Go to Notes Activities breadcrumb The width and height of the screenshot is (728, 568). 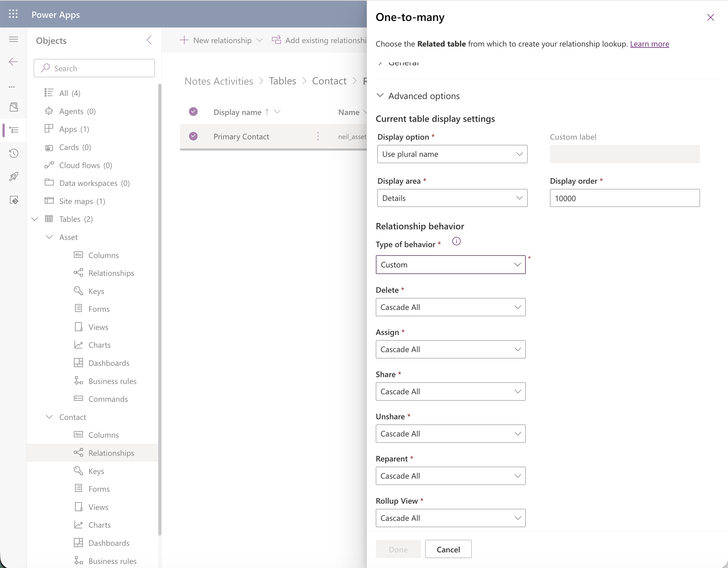(219, 81)
